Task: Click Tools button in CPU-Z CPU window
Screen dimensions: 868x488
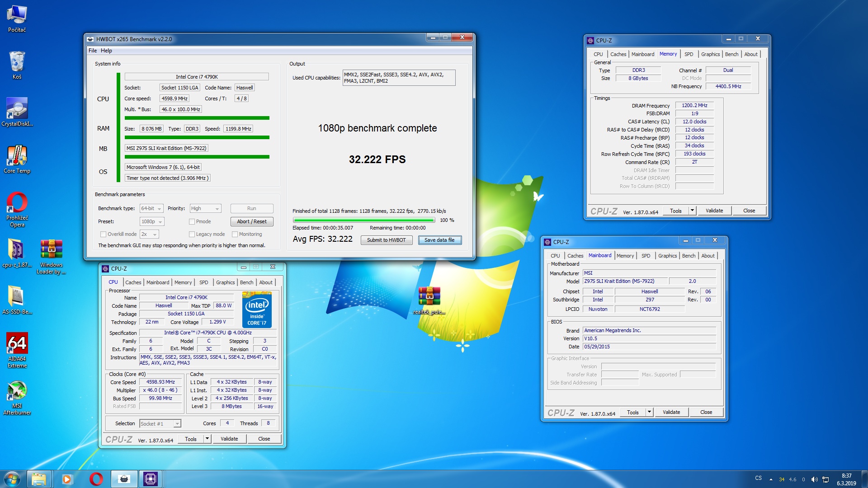Action: 191,439
